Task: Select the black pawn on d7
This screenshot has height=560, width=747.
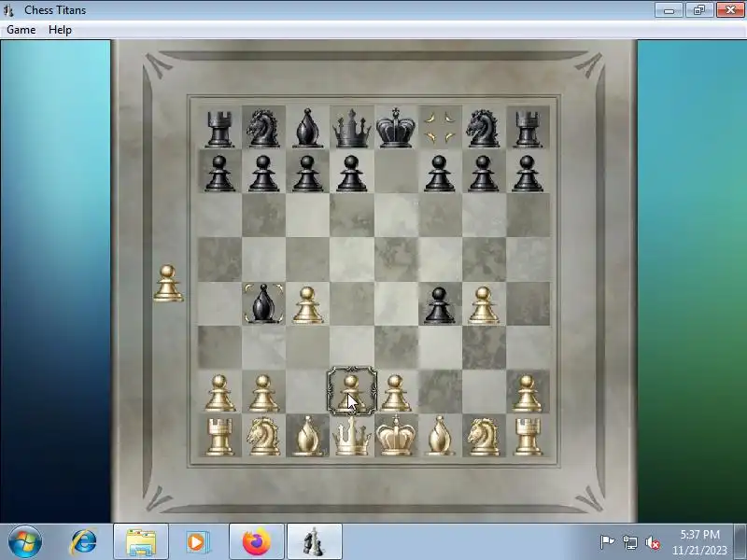Action: point(352,174)
